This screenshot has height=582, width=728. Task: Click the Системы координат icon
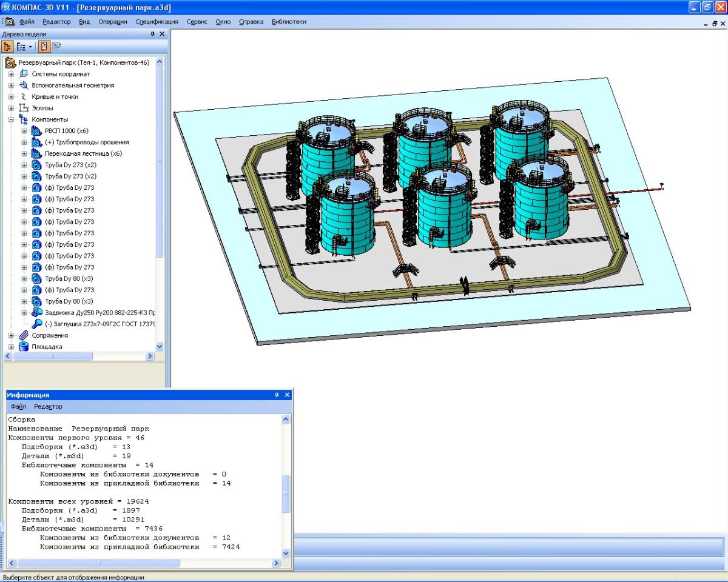coord(24,74)
